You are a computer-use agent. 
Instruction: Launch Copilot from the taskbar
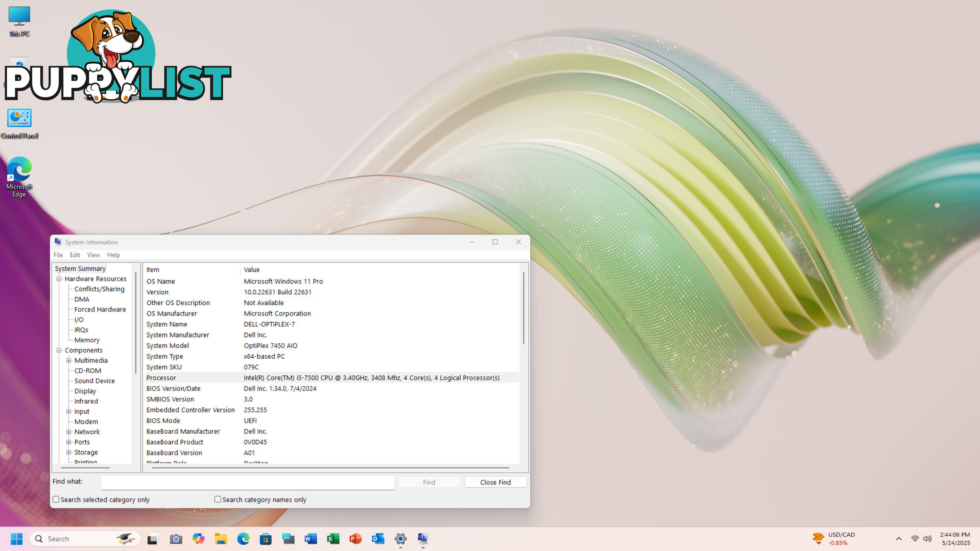coord(198,539)
